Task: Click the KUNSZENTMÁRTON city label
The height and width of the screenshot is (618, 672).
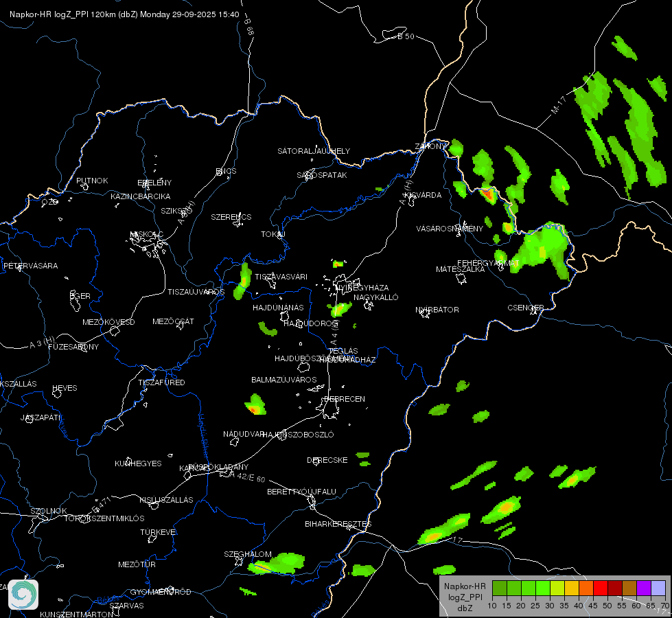Action: pos(77,614)
